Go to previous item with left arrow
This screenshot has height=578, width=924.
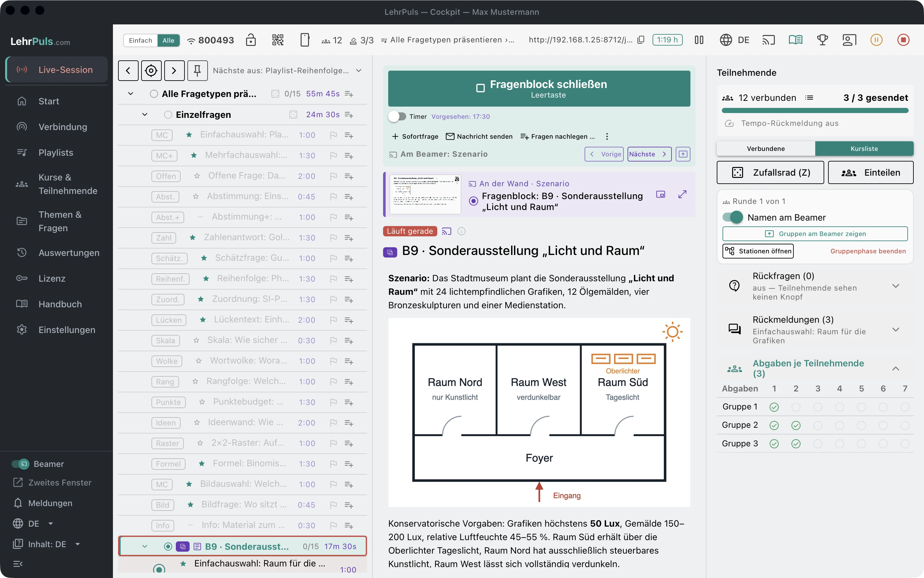pos(128,71)
